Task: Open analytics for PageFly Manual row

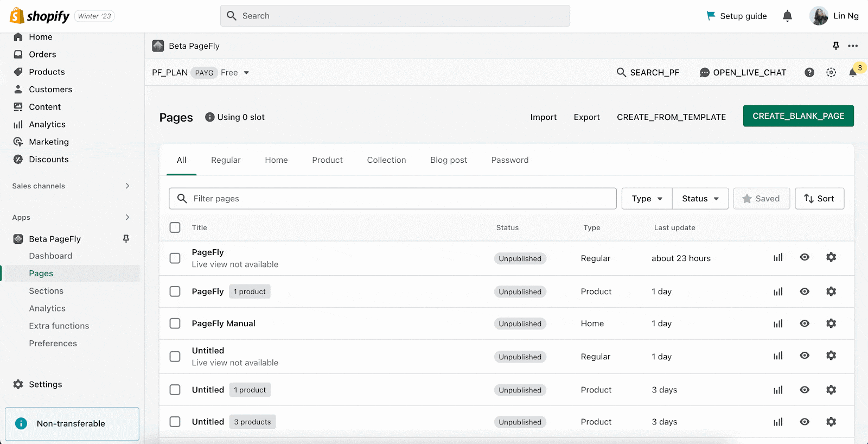Action: (x=778, y=324)
